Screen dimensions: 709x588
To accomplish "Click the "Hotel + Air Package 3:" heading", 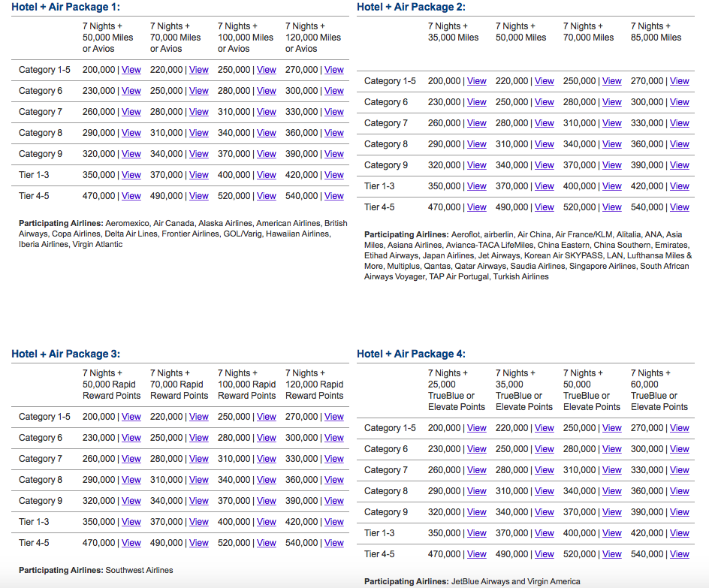I will click(x=65, y=354).
